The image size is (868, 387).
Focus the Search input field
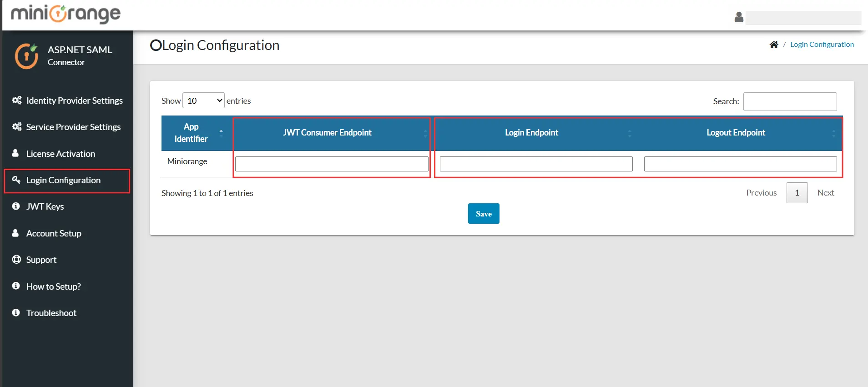(x=790, y=101)
